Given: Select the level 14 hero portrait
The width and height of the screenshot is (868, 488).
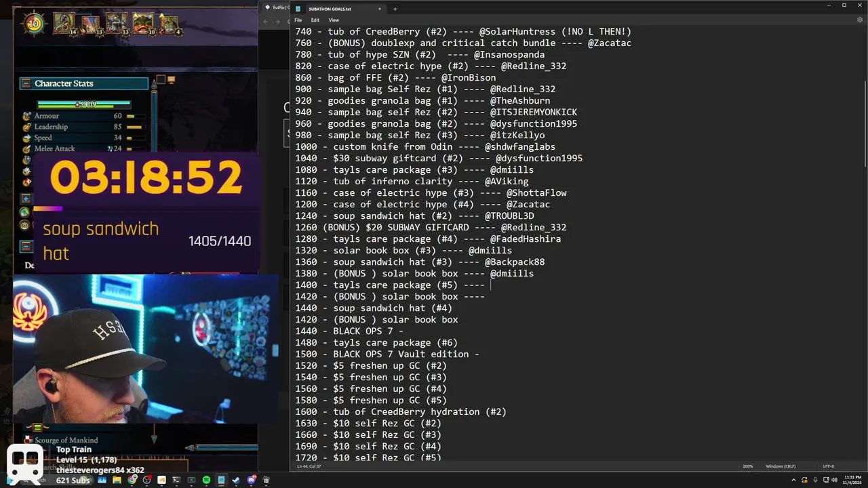Looking at the screenshot, I should click(x=65, y=24).
